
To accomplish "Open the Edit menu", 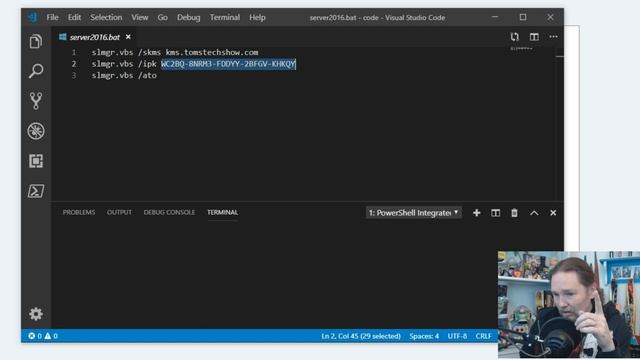I will pos(74,18).
